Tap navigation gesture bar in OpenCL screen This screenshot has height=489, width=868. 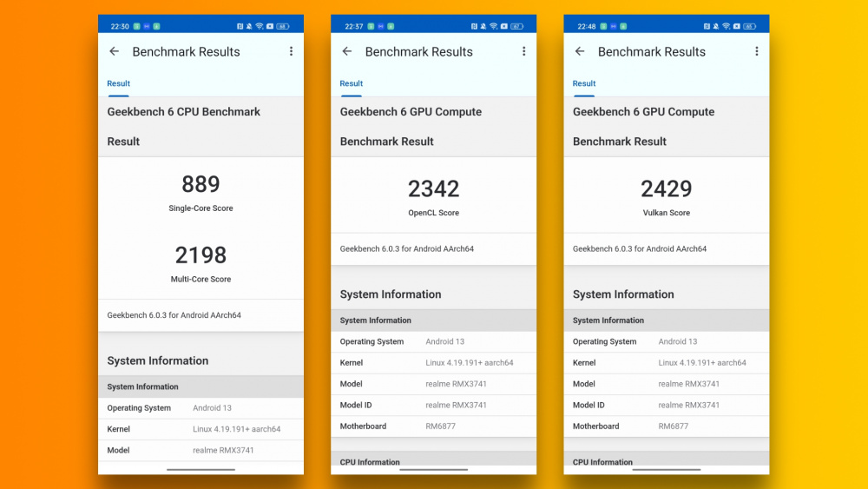433,470
